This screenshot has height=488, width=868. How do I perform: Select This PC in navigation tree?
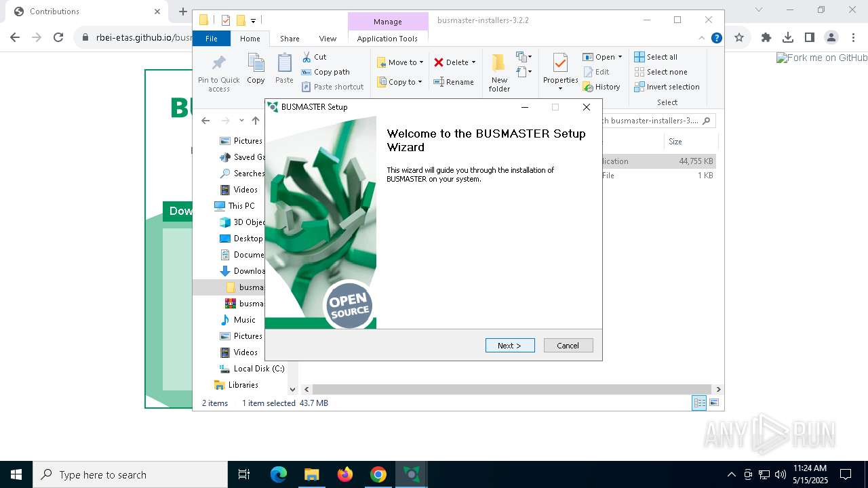coord(235,206)
